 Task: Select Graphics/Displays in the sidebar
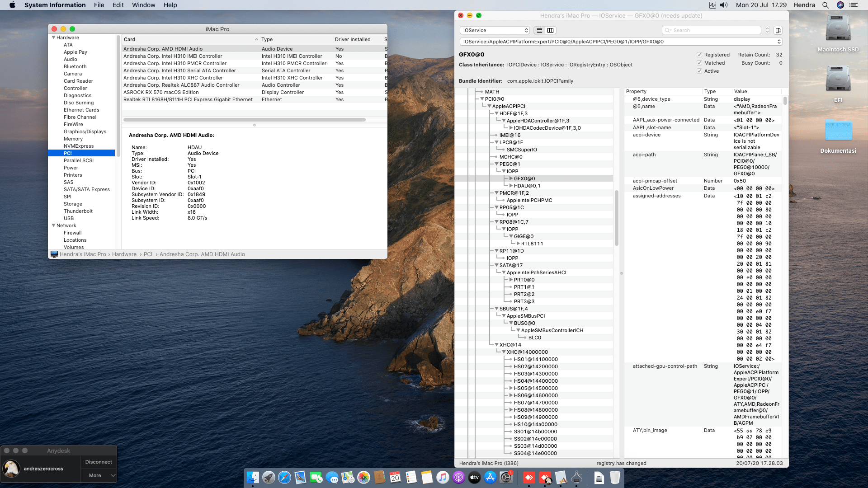(85, 131)
